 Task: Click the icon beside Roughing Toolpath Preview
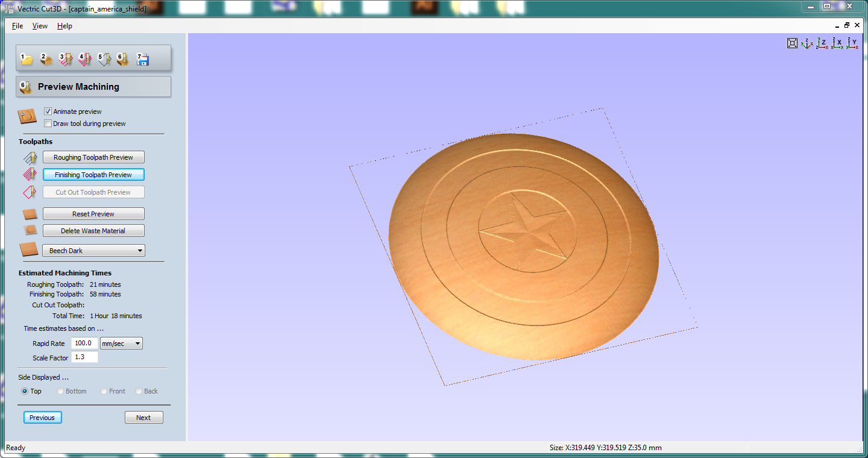[x=30, y=158]
